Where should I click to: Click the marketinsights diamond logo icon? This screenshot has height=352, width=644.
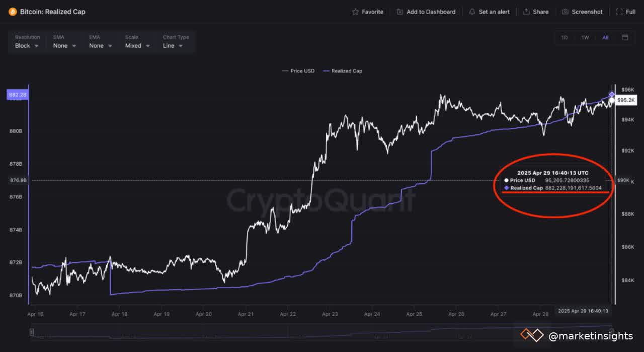pyautogui.click(x=532, y=335)
